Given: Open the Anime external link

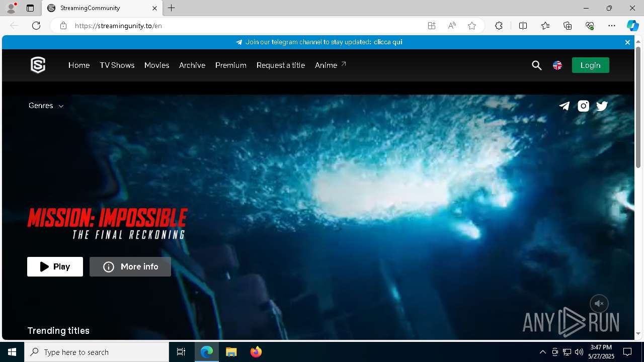Looking at the screenshot, I should click(331, 65).
